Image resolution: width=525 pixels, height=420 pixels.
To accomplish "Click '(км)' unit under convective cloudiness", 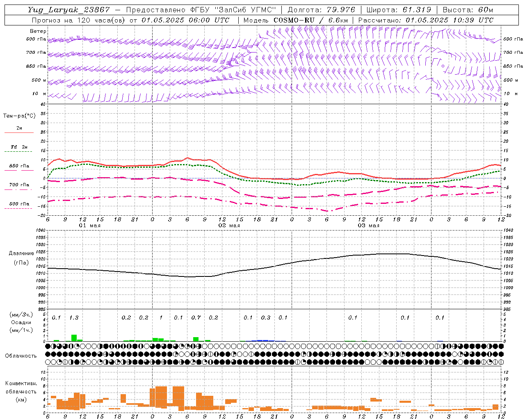I will (21, 399).
